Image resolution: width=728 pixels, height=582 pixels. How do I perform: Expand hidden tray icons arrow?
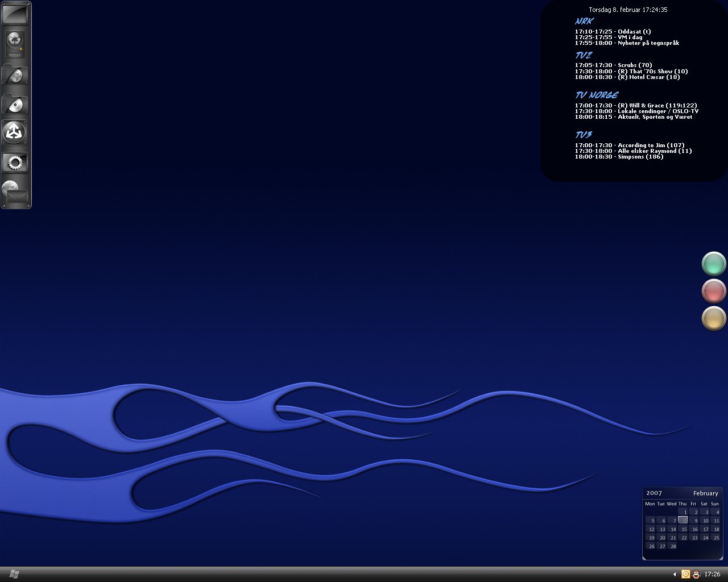(675, 575)
